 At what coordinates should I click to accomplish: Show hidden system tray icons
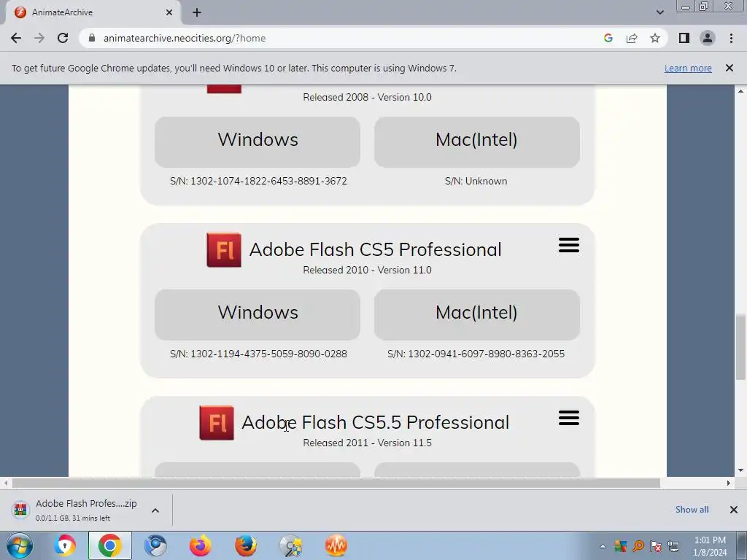coord(603,546)
